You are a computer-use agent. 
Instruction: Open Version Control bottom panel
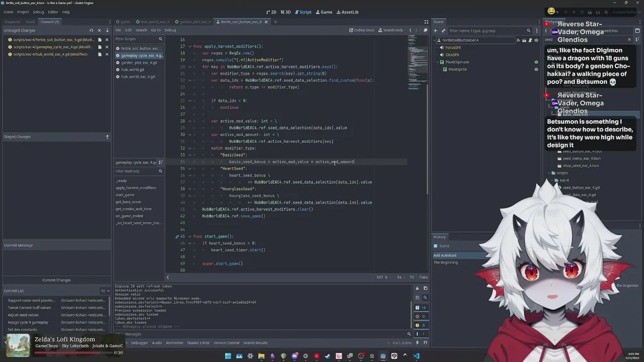(x=226, y=343)
